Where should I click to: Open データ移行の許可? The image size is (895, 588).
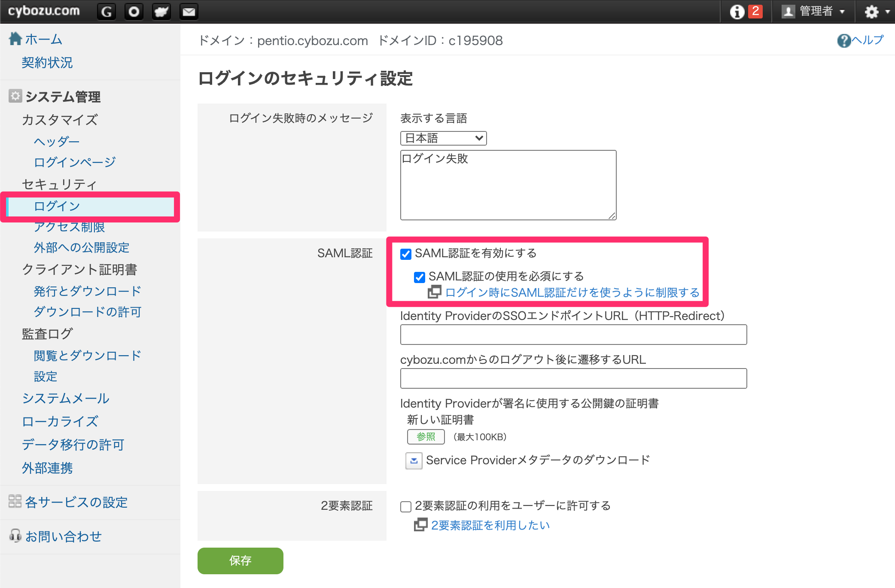click(x=73, y=444)
